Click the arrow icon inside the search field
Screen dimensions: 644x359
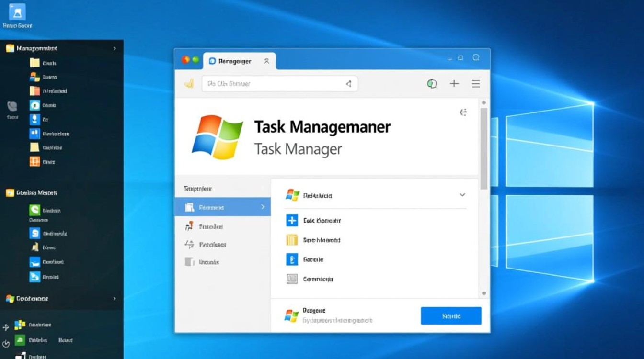pos(348,84)
